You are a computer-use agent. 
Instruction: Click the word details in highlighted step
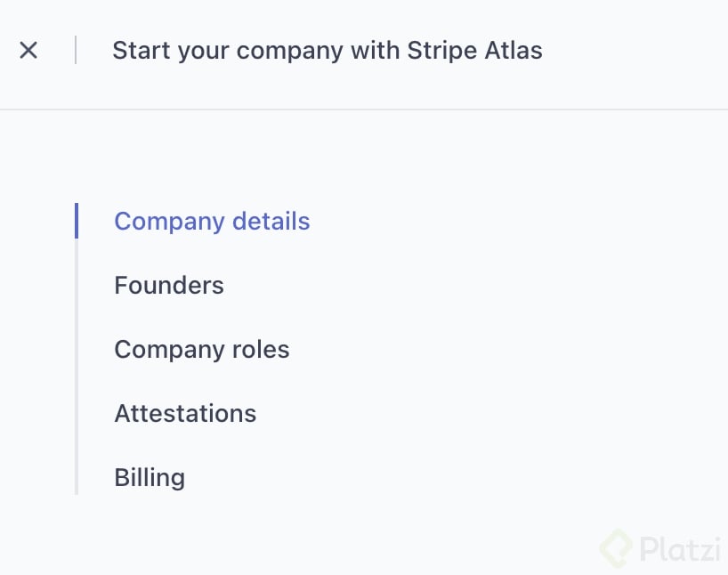coord(271,221)
